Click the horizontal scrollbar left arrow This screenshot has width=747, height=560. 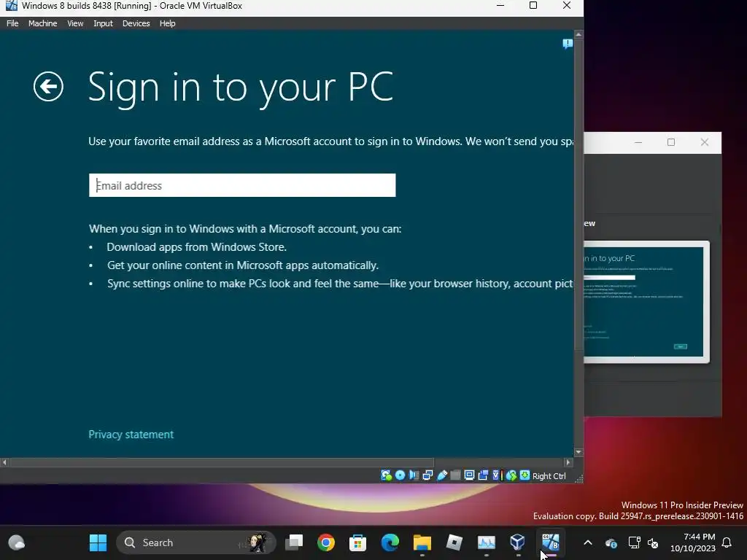point(5,462)
